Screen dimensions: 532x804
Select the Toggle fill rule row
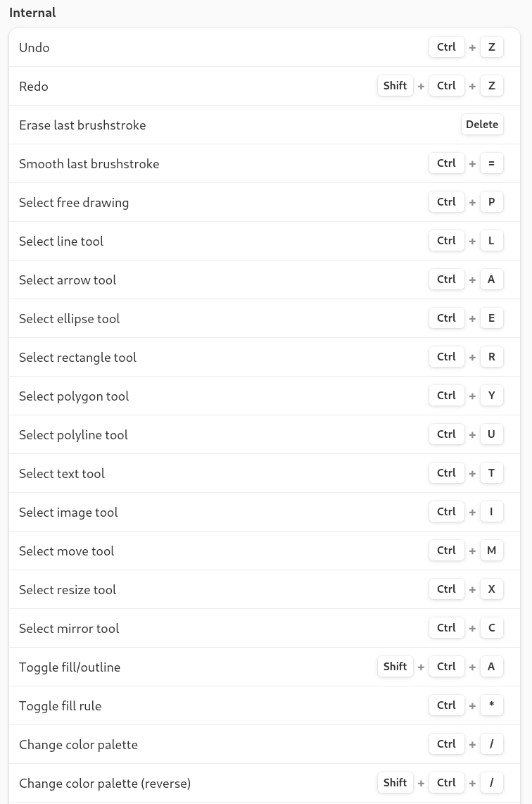(x=265, y=705)
